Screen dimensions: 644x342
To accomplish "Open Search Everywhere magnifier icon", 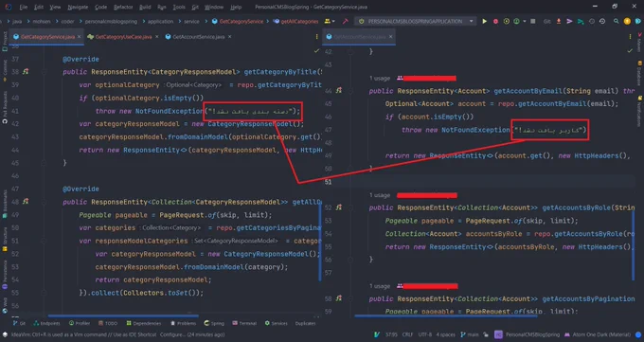I will (x=617, y=21).
